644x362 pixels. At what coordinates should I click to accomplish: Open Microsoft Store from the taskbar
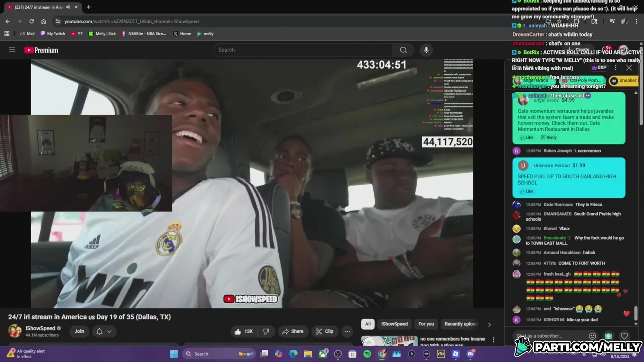[x=352, y=354]
